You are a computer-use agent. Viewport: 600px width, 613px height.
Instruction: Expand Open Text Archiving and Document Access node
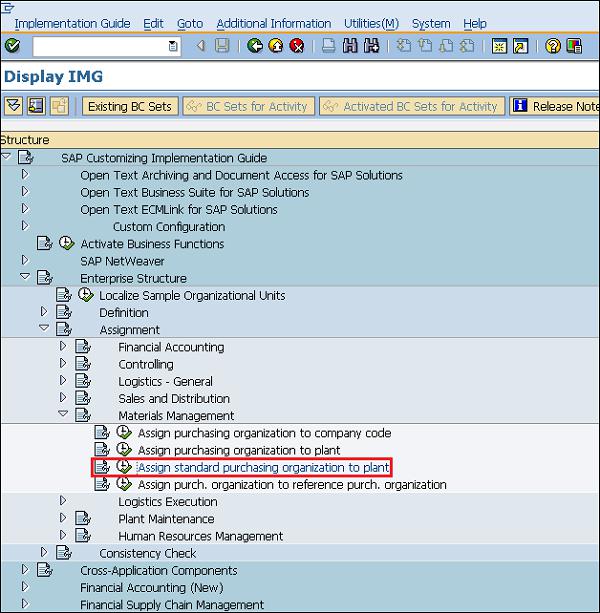25,174
